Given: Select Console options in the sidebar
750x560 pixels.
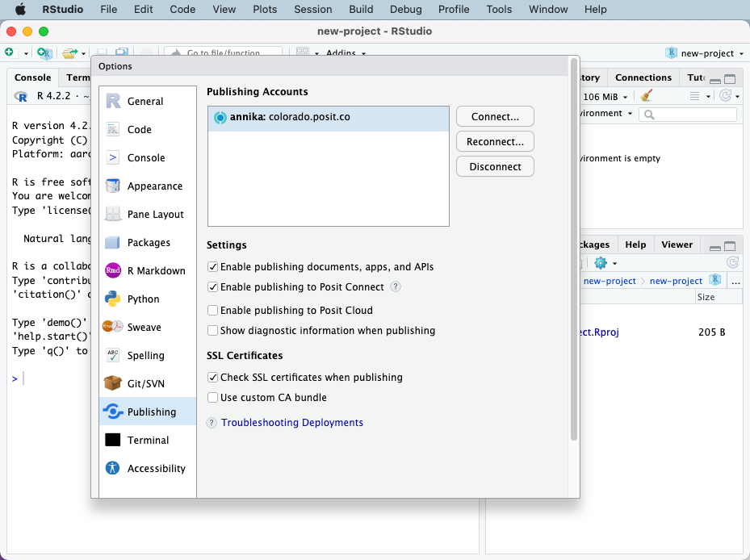Looking at the screenshot, I should 148,158.
